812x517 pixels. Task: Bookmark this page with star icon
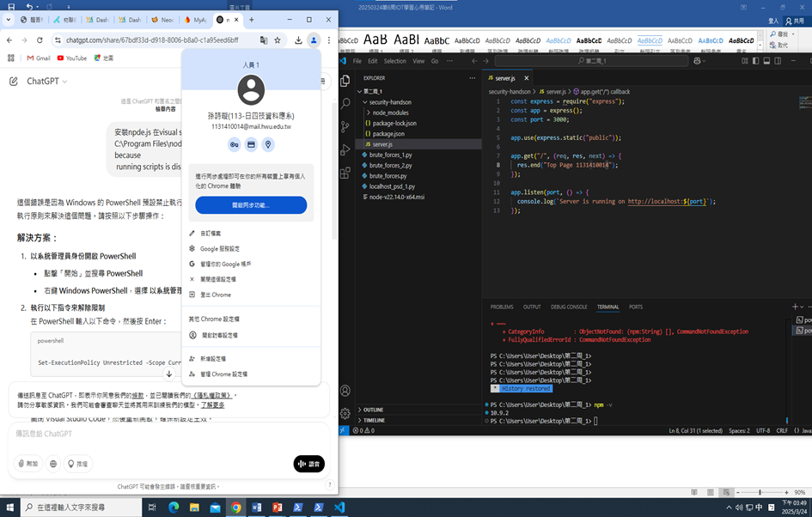278,40
